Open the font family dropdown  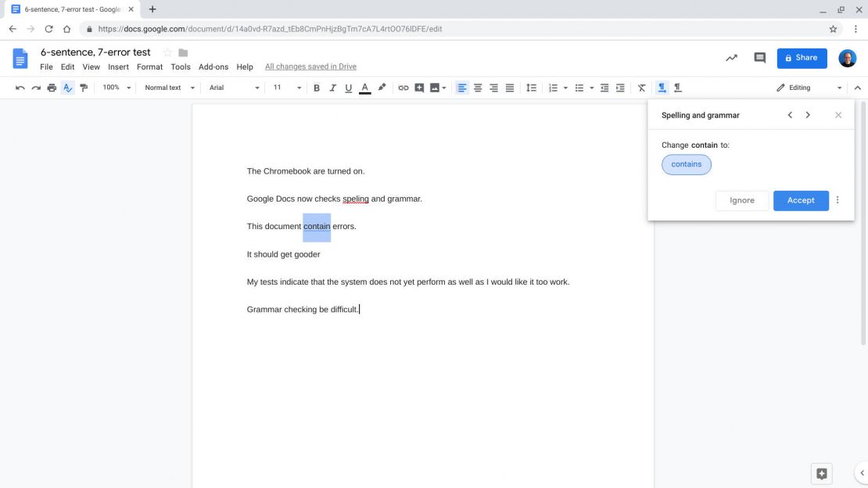231,88
